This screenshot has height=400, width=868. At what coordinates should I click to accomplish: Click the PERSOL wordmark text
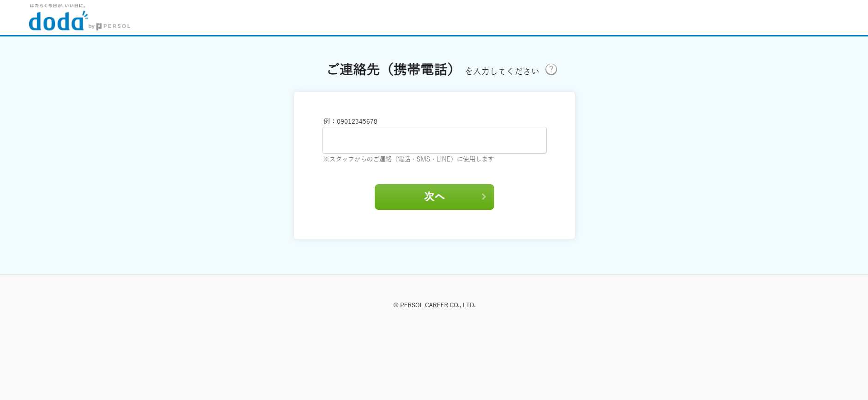pos(117,26)
